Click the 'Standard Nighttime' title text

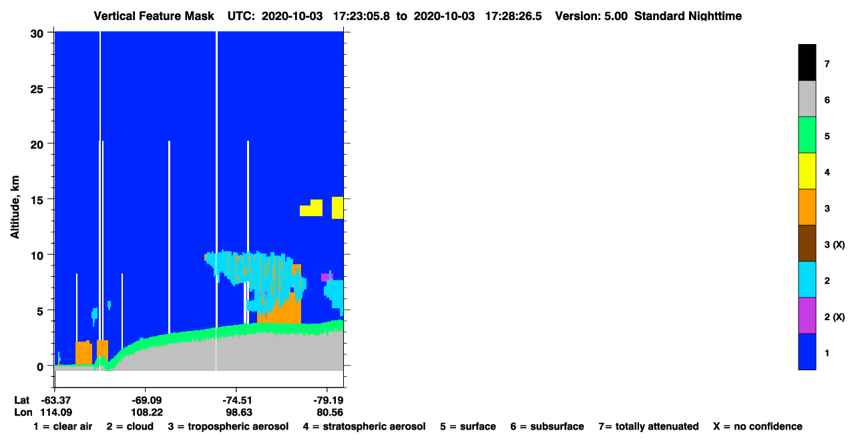pos(688,15)
